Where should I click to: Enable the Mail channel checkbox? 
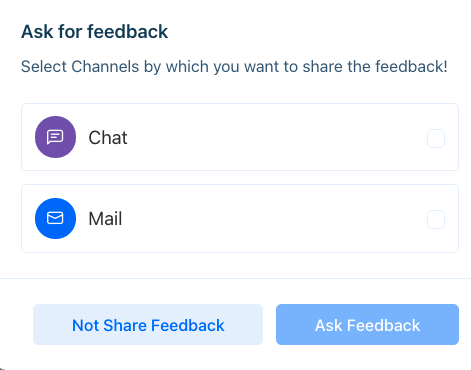436,219
